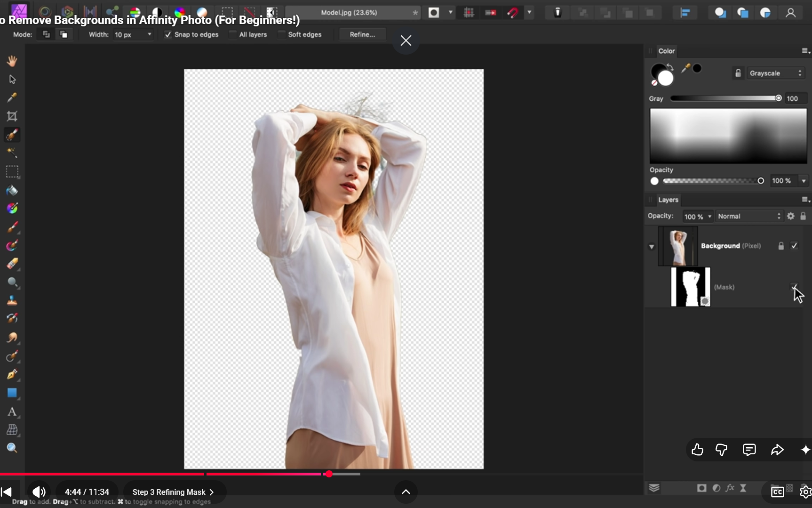Toggle Snap to edges checkbox
Image resolution: width=812 pixels, height=508 pixels.
pyautogui.click(x=168, y=35)
